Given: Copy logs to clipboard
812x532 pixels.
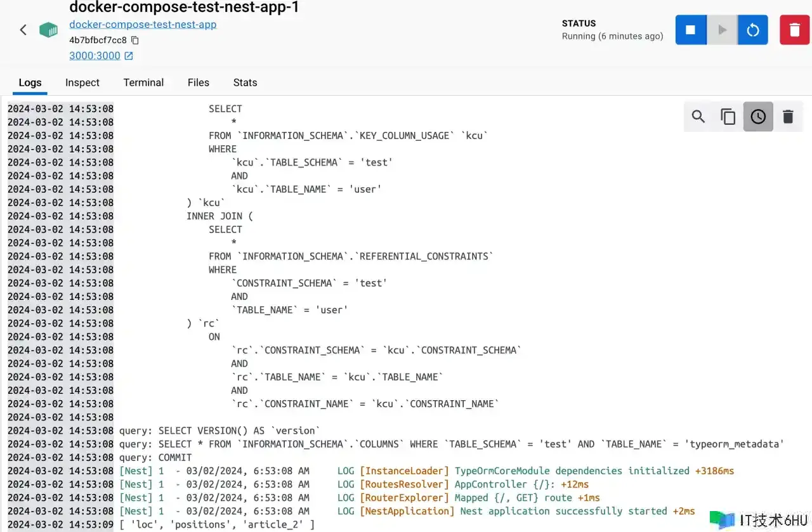Looking at the screenshot, I should tap(728, 117).
